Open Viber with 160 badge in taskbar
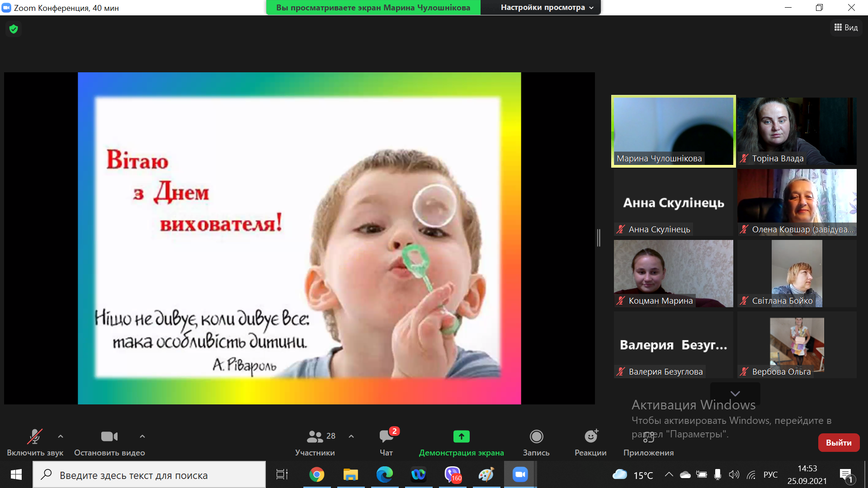This screenshot has height=488, width=868. [453, 474]
